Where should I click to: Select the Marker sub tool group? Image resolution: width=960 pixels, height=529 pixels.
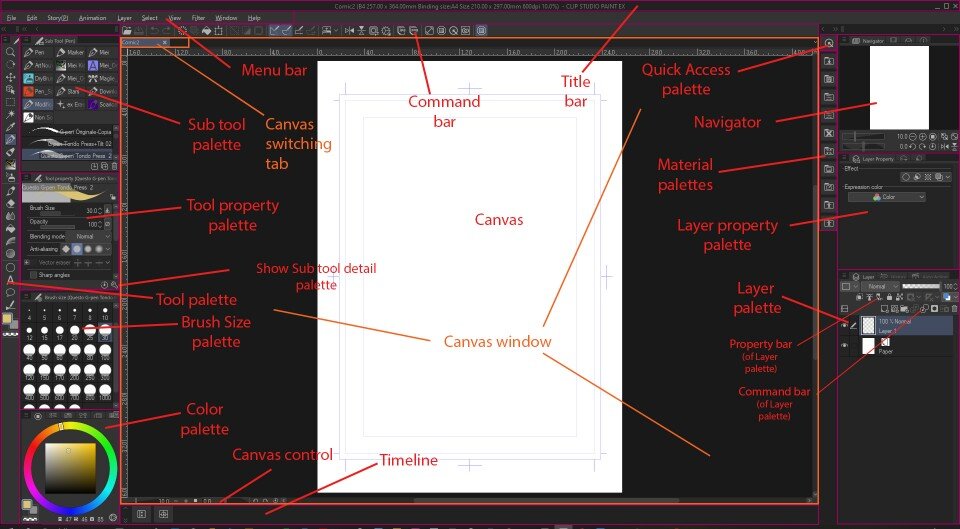(71, 53)
